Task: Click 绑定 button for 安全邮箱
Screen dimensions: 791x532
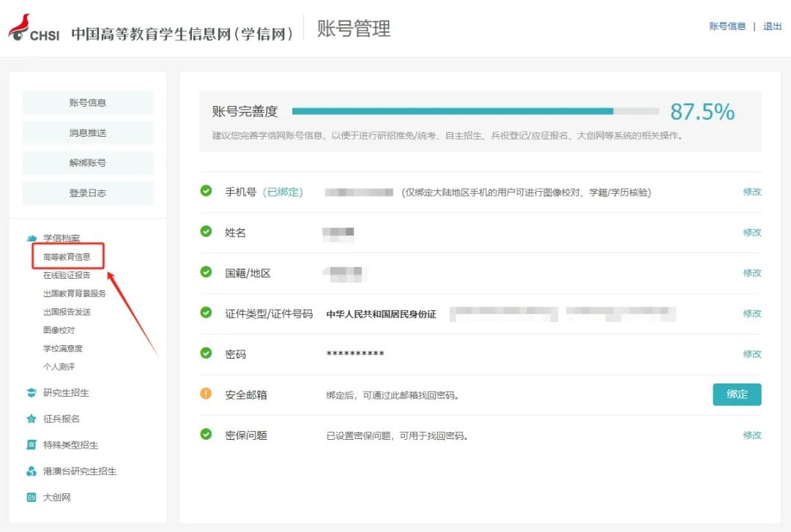Action: (x=737, y=394)
